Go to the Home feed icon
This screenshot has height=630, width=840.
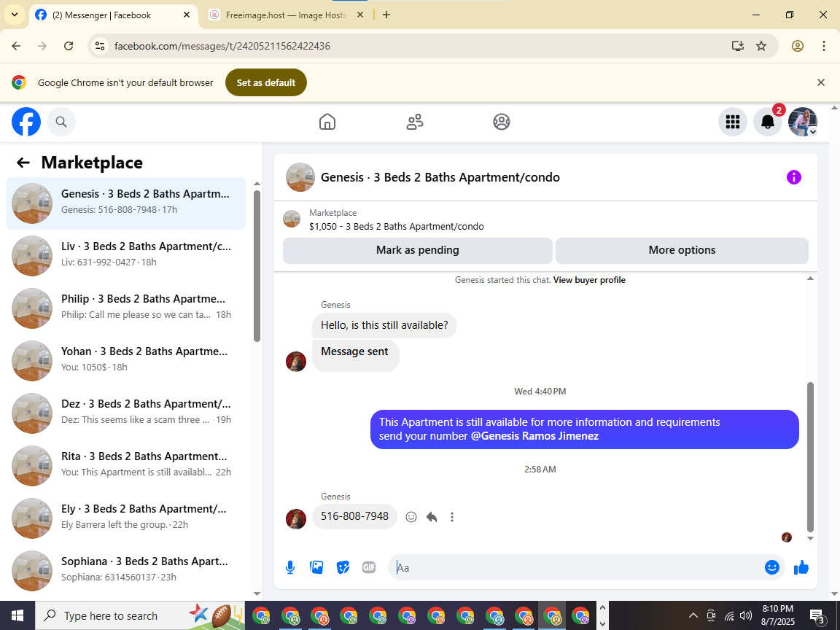click(327, 122)
